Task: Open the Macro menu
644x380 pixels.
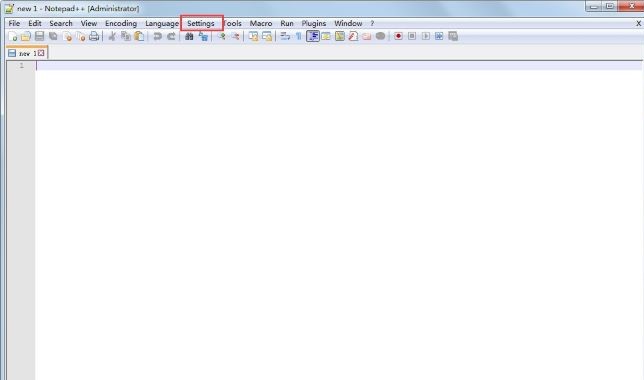Action: [x=261, y=23]
